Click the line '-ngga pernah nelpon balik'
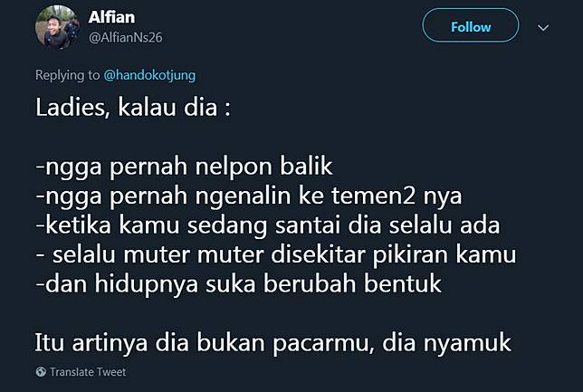583x392 pixels. [184, 167]
